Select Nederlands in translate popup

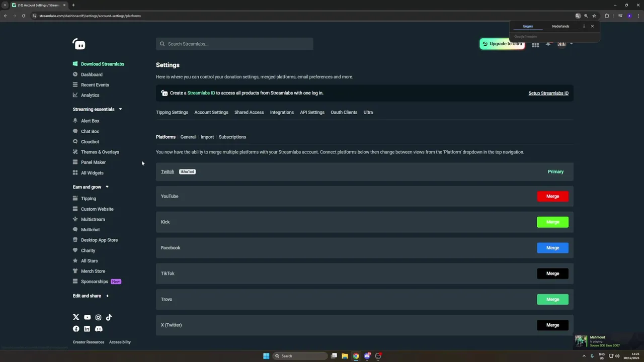click(560, 26)
